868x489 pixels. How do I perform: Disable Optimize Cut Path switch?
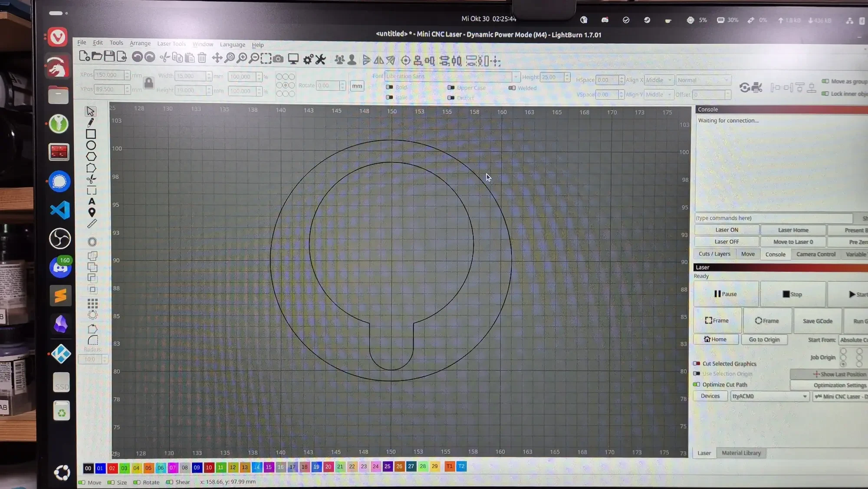(697, 384)
